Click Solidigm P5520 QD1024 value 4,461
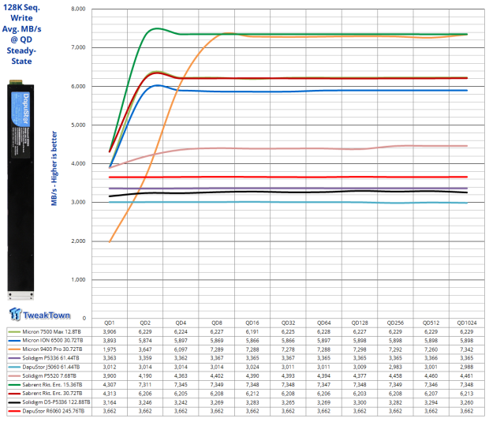Image resolution: width=489 pixels, height=448 pixels. [467, 376]
